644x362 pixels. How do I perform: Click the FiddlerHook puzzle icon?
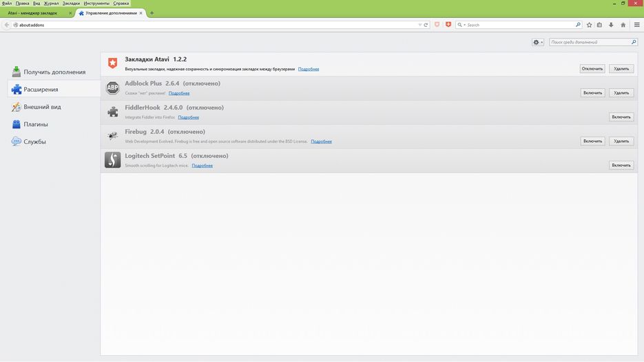pyautogui.click(x=112, y=112)
